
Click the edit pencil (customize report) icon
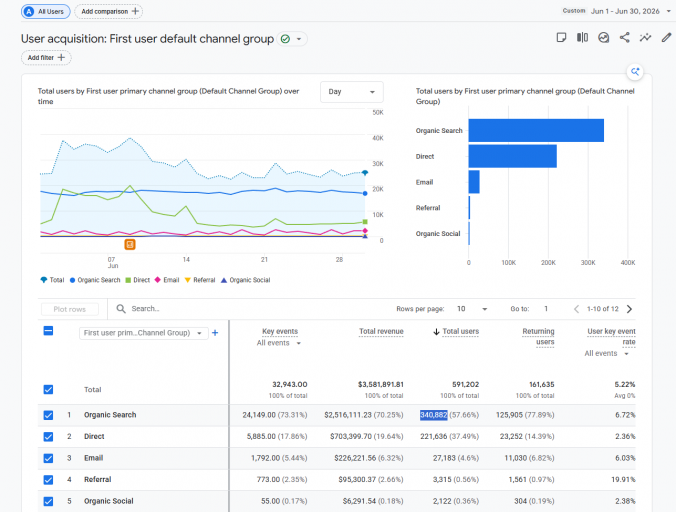[667, 37]
